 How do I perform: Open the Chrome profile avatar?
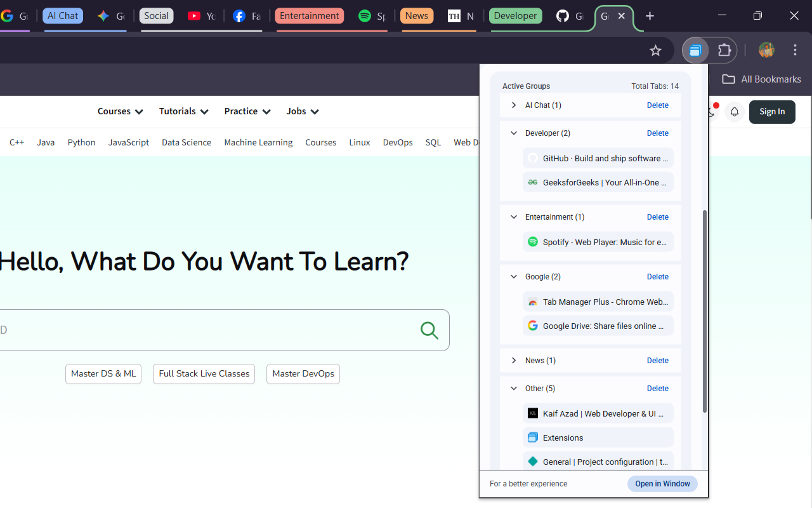coord(766,50)
